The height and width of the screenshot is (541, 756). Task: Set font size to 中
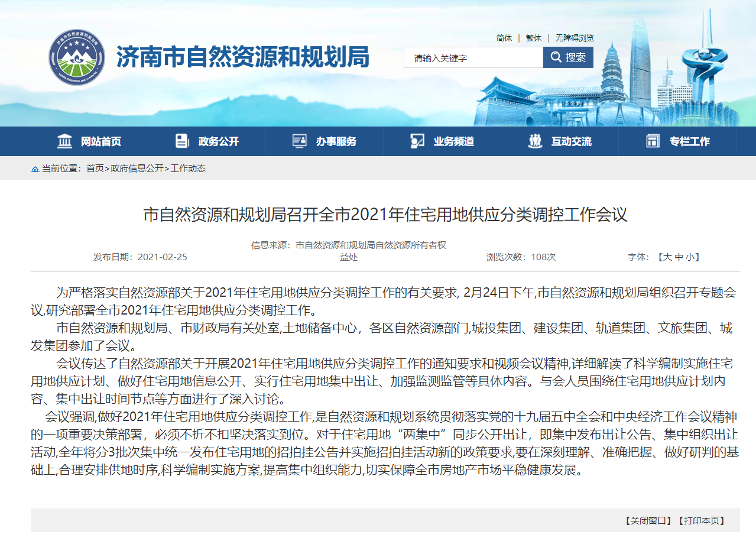tap(679, 257)
